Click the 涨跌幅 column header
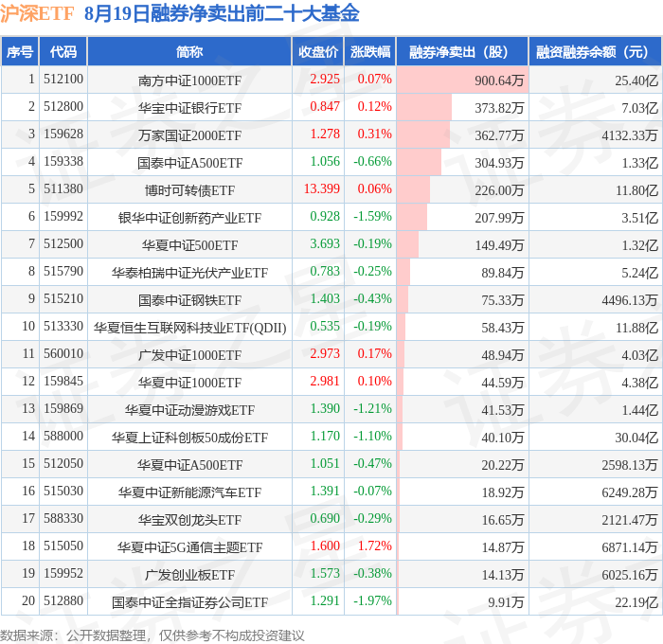 point(370,51)
